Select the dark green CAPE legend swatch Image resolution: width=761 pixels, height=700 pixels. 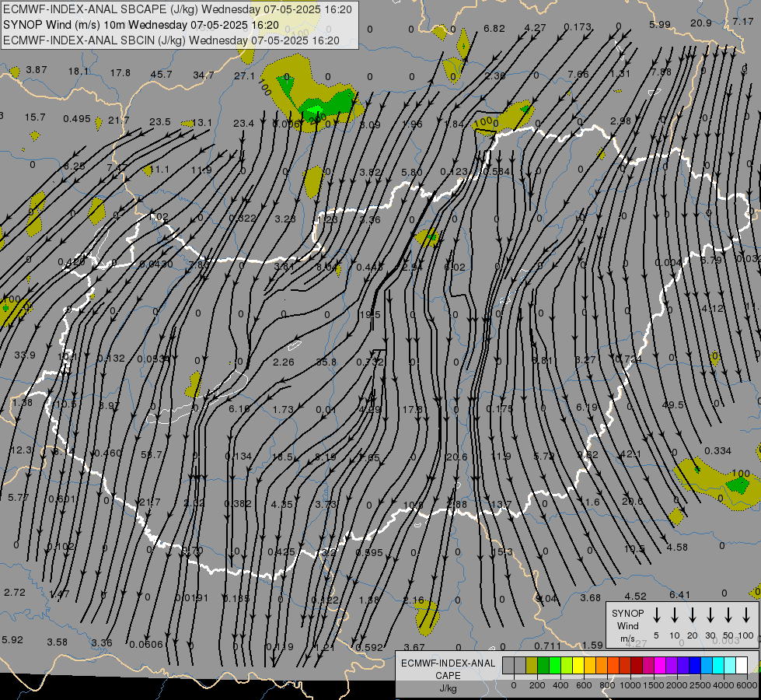pos(543,666)
